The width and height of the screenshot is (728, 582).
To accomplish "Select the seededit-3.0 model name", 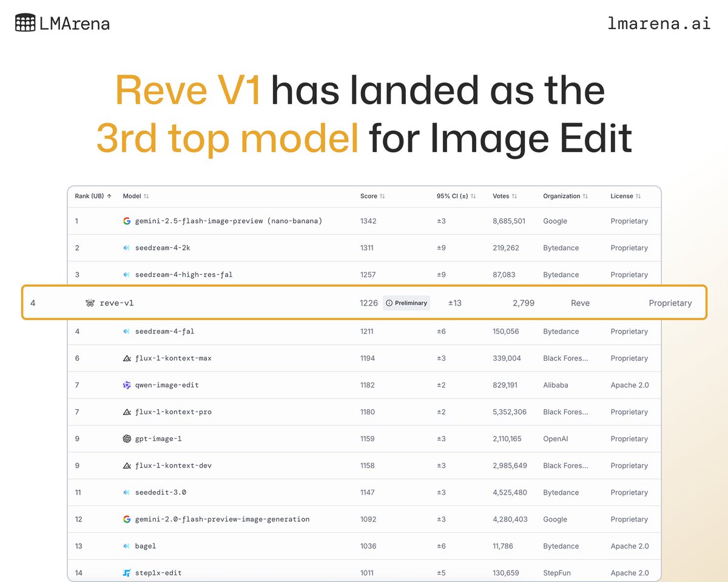I will tap(161, 492).
